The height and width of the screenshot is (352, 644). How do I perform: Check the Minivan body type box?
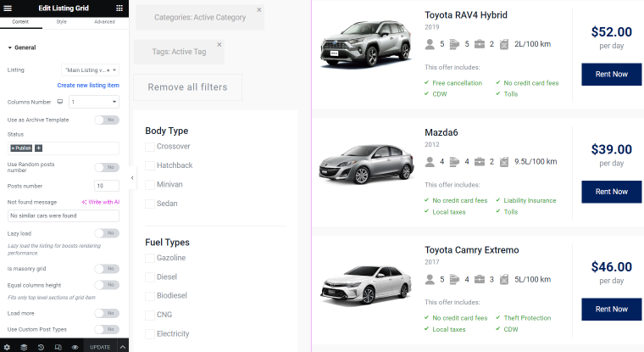click(x=150, y=185)
